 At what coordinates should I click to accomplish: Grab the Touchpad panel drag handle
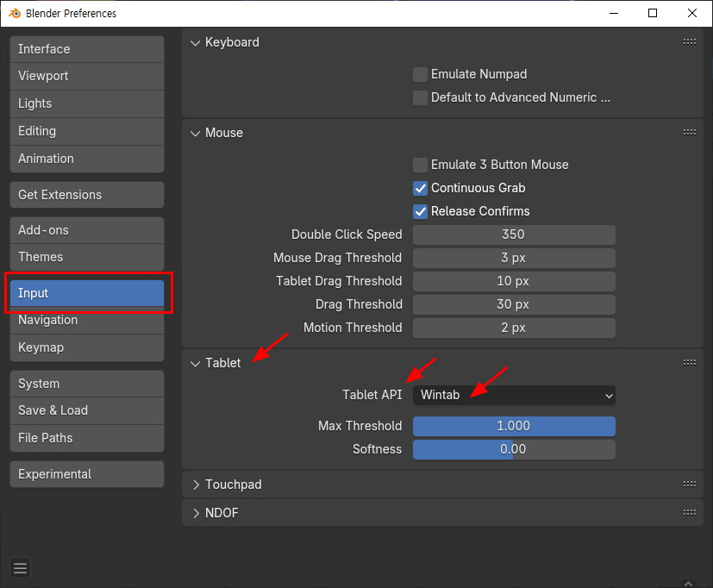pos(690,484)
